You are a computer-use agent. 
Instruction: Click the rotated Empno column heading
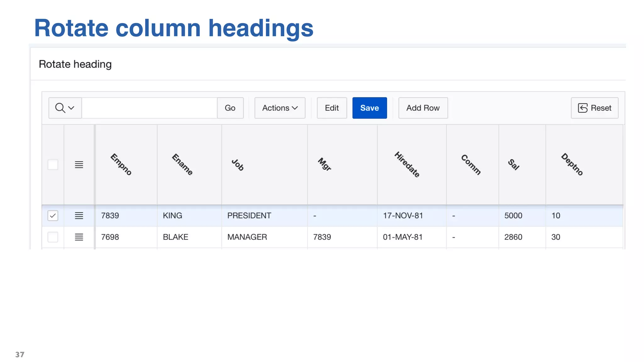pyautogui.click(x=121, y=164)
